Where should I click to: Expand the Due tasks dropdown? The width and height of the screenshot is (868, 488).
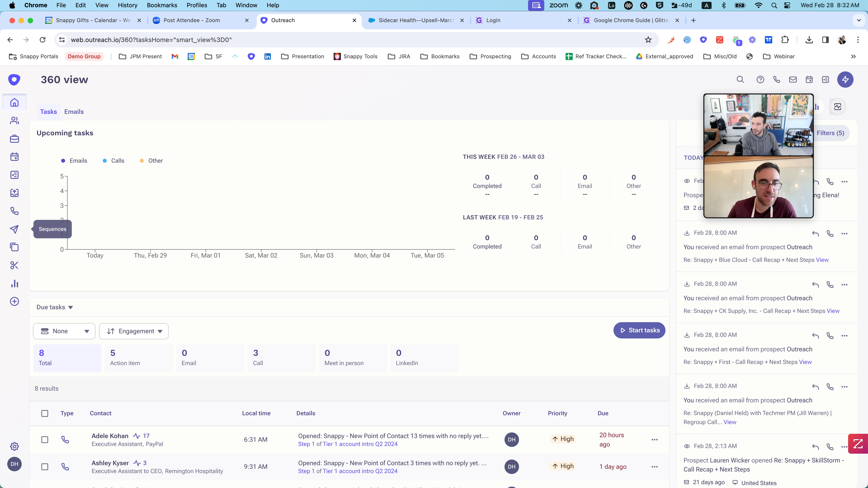tap(54, 307)
